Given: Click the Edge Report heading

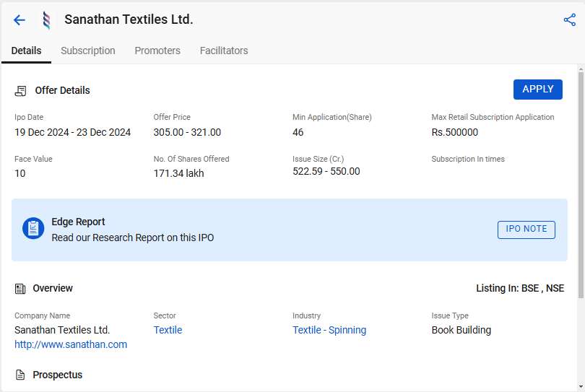Looking at the screenshot, I should 78,222.
